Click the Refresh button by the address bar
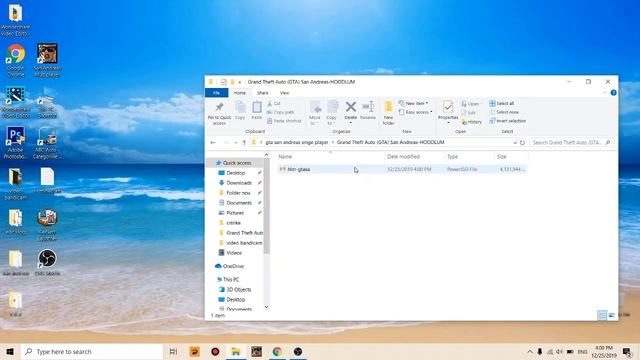 [522, 143]
